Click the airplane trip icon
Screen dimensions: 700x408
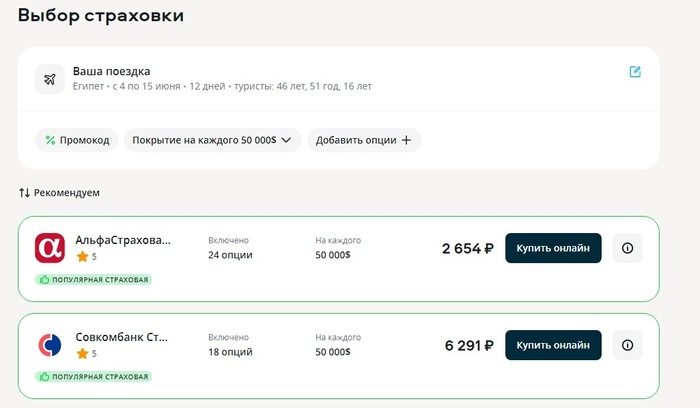point(49,79)
